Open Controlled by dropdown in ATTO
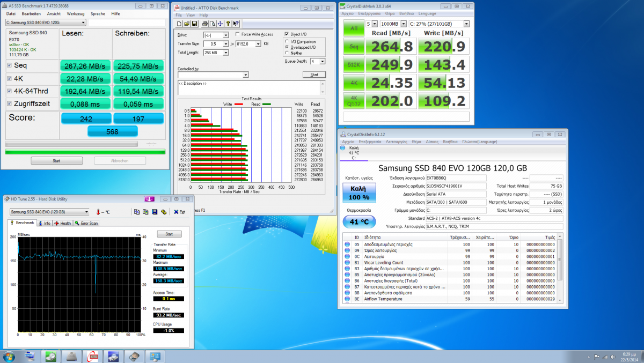This screenshot has width=644, height=363. coord(245,75)
